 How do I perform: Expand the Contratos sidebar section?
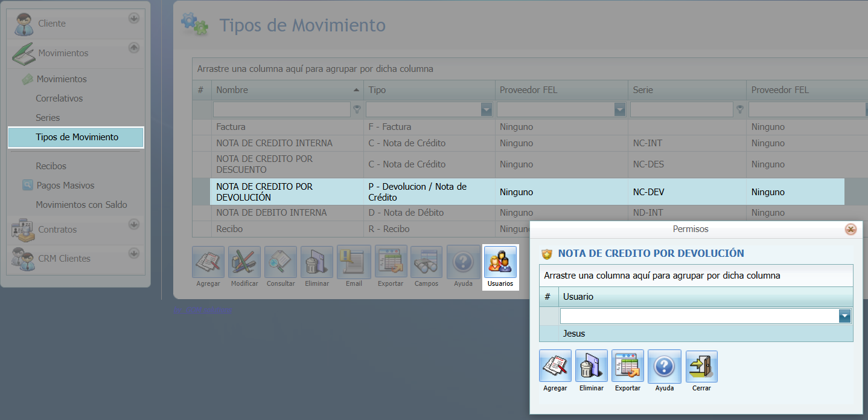133,225
